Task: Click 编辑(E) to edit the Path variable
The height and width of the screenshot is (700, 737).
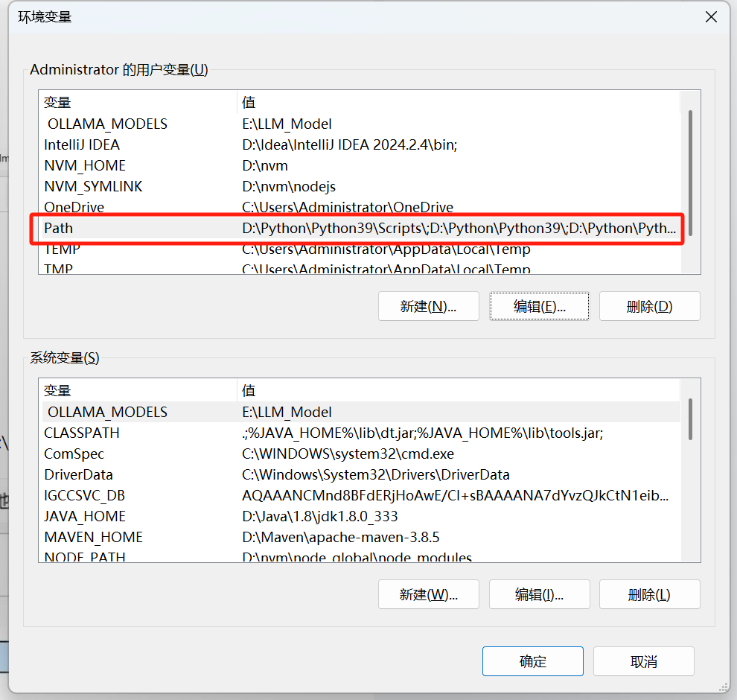Action: (x=539, y=306)
